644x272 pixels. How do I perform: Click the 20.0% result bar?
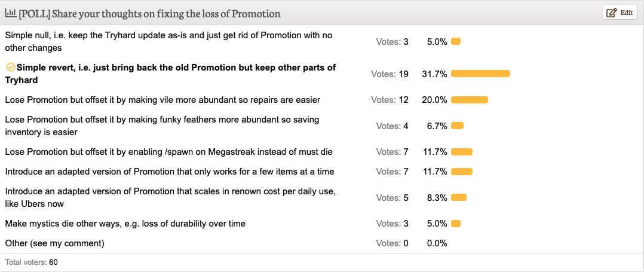tap(470, 100)
